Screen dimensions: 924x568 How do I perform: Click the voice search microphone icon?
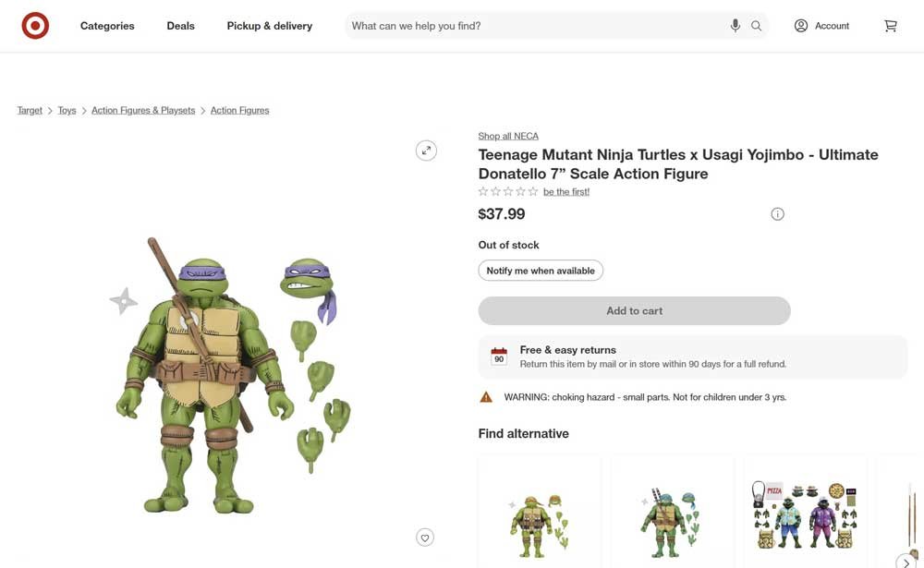pyautogui.click(x=735, y=25)
